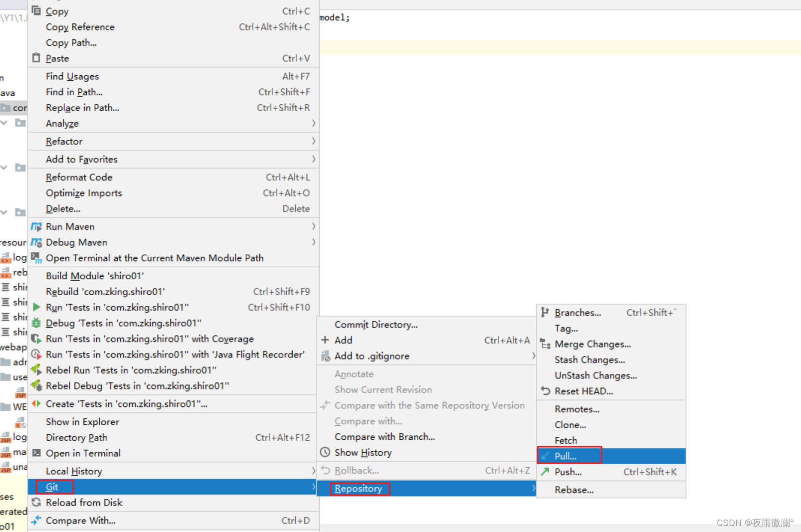
Task: Expand the Refactor submenu arrow
Action: point(313,141)
